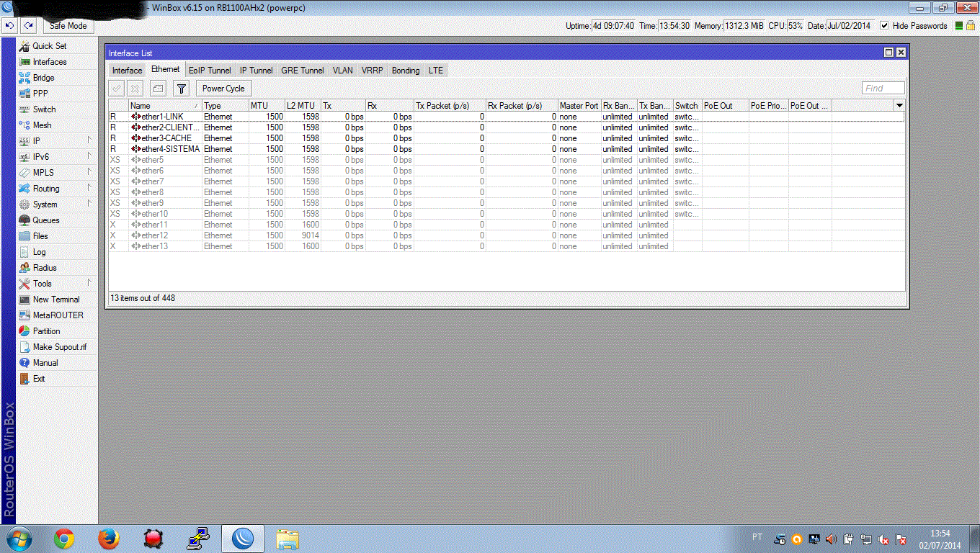The width and height of the screenshot is (980, 553).
Task: Open the Queues menu item
Action: click(57, 220)
